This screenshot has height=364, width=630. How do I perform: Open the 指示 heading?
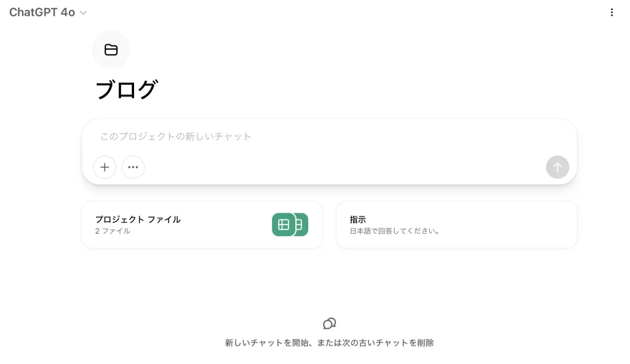[357, 220]
